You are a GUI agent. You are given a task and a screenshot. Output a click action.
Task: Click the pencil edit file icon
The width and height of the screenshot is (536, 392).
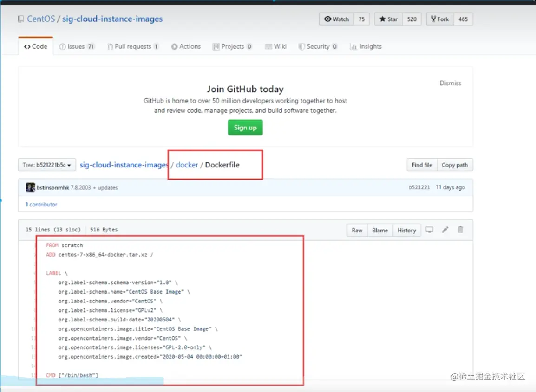[445, 230]
